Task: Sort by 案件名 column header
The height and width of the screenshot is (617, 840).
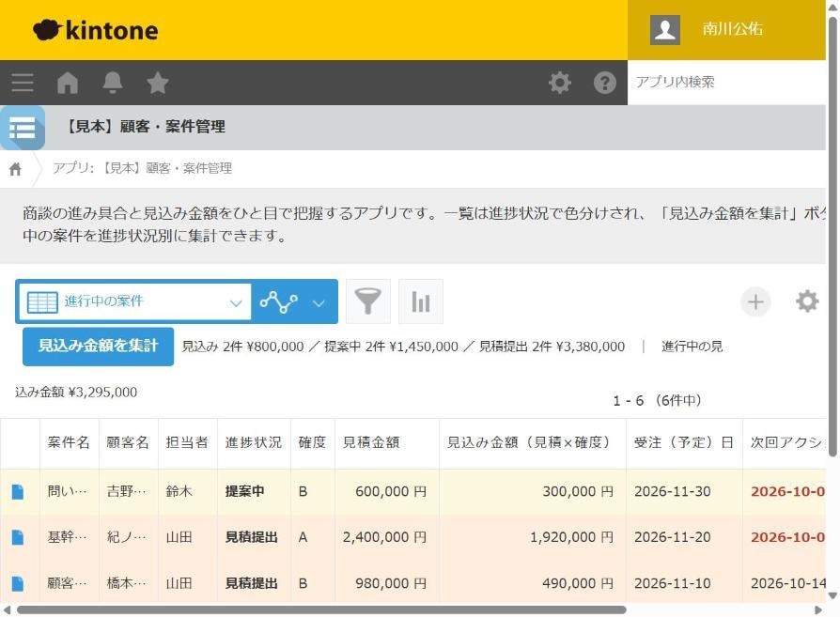Action: click(69, 442)
